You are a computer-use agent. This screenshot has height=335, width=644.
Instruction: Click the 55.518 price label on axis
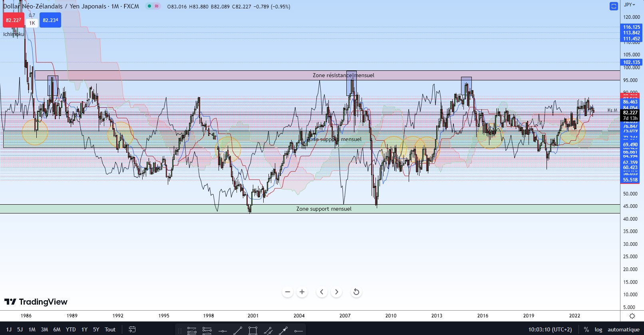click(630, 180)
